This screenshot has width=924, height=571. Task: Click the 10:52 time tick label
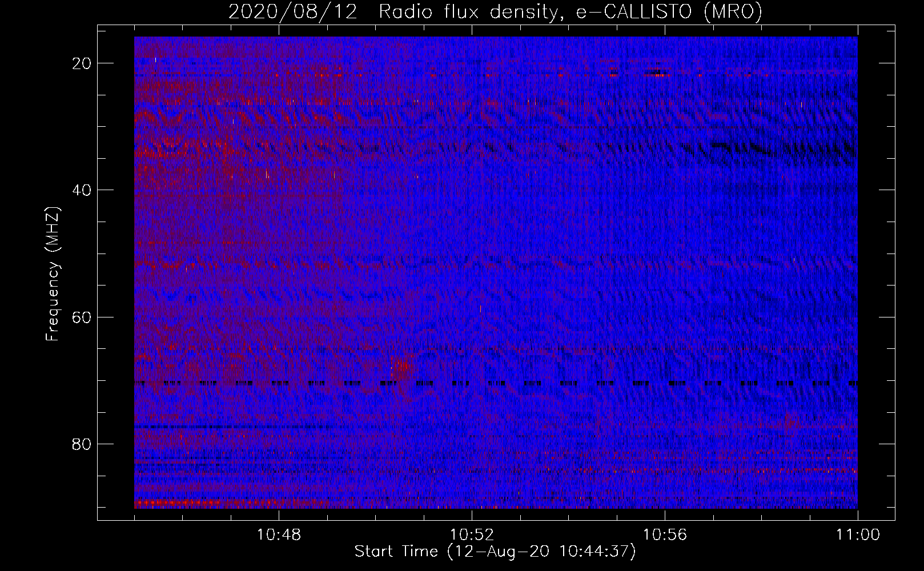tap(472, 535)
